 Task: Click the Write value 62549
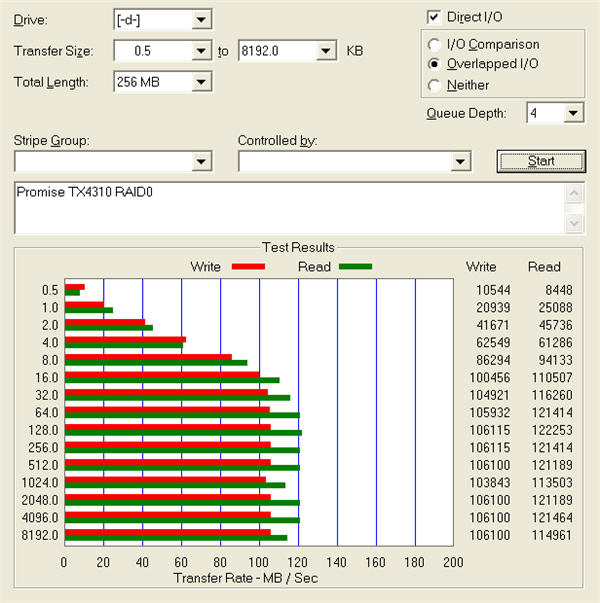coord(493,343)
